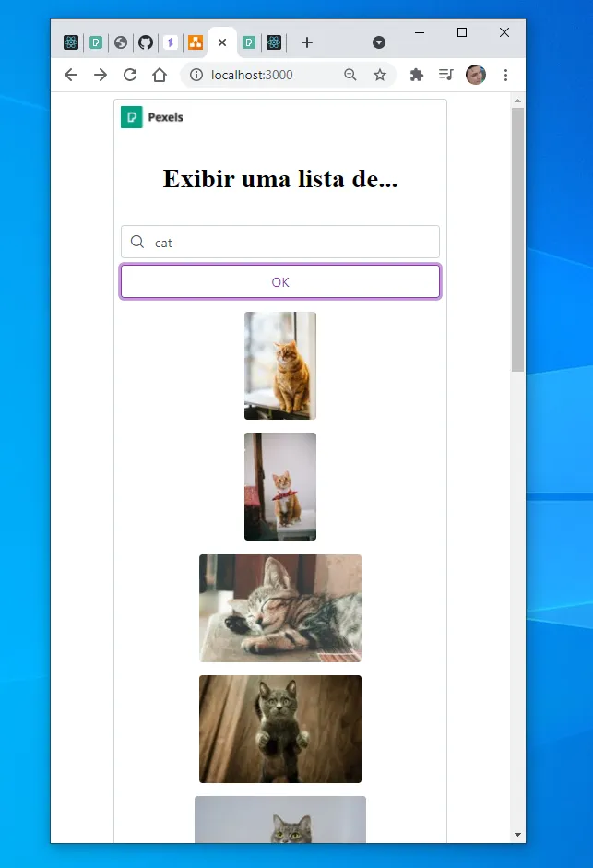The width and height of the screenshot is (593, 868).
Task: Open the grey standing kitten photo
Action: [280, 729]
